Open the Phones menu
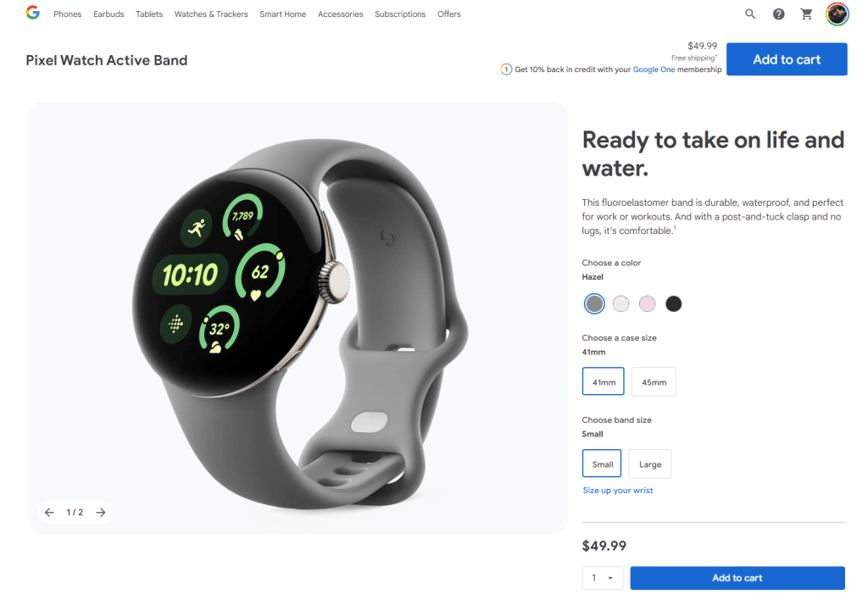The image size is (868, 611). pos(68,14)
